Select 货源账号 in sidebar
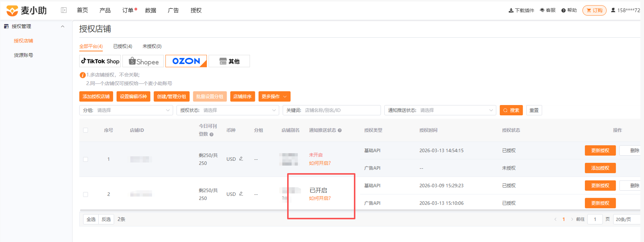 tap(23, 55)
